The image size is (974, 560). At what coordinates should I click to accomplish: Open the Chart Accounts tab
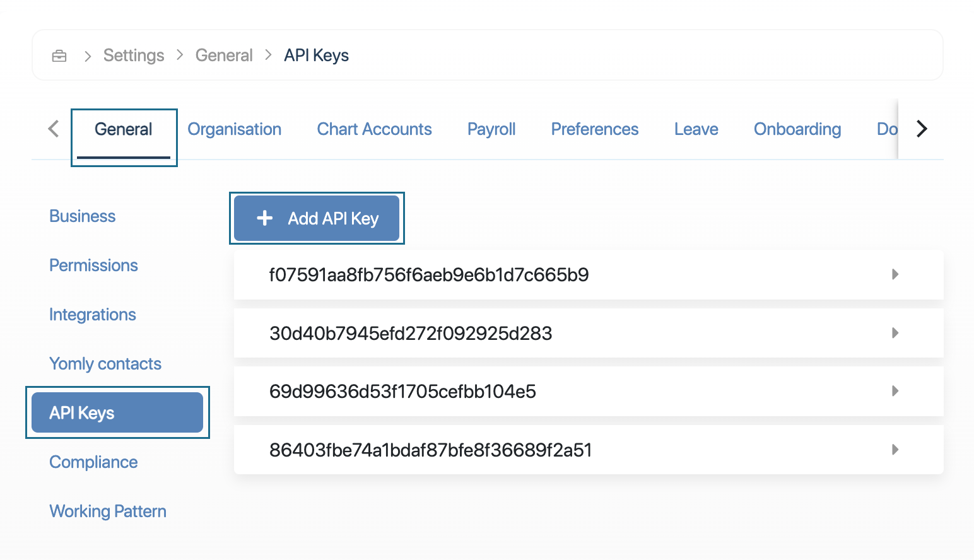coord(374,129)
